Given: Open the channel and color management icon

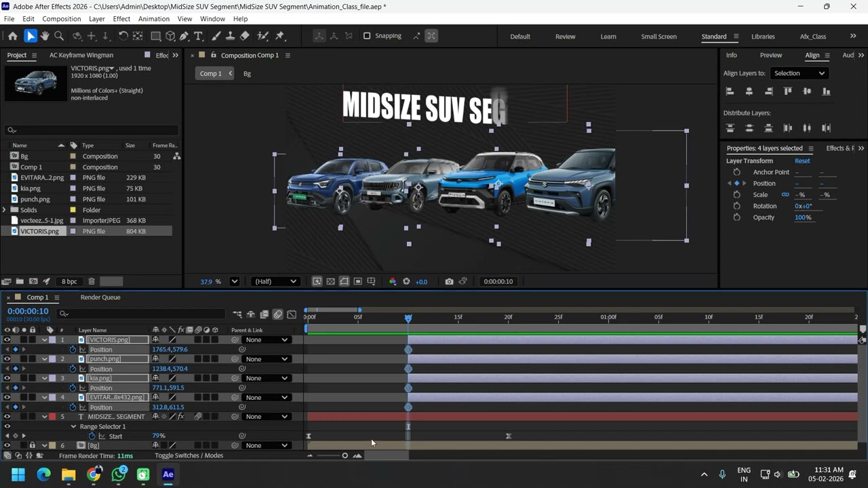Looking at the screenshot, I should pyautogui.click(x=393, y=281).
